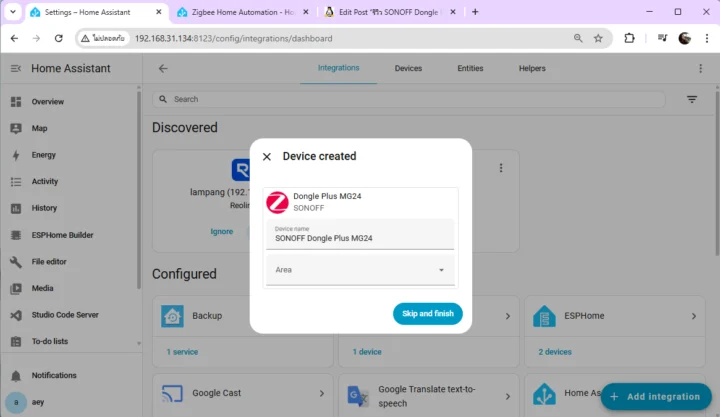
Task: Click the Add integration button
Action: [656, 396]
